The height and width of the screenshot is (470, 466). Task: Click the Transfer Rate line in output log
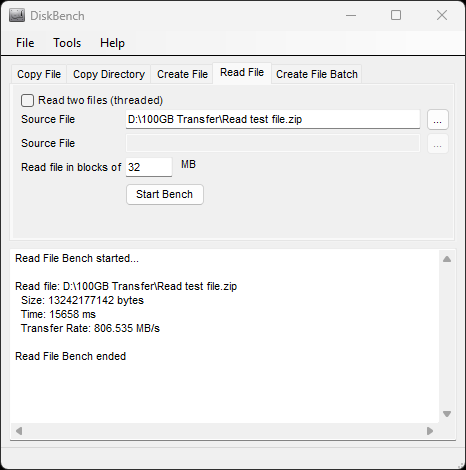90,328
